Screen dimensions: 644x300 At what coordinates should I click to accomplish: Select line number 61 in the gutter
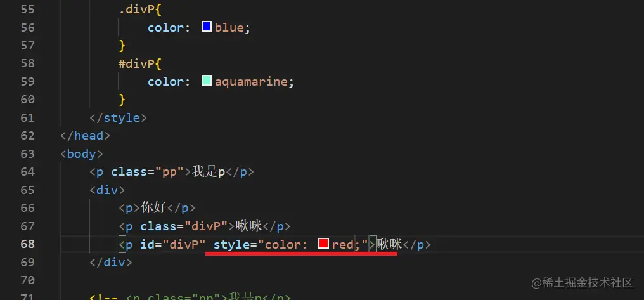click(x=27, y=118)
